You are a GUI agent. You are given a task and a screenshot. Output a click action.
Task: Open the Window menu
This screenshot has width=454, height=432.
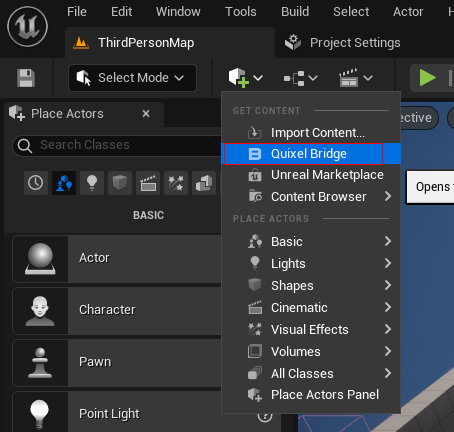(x=178, y=12)
